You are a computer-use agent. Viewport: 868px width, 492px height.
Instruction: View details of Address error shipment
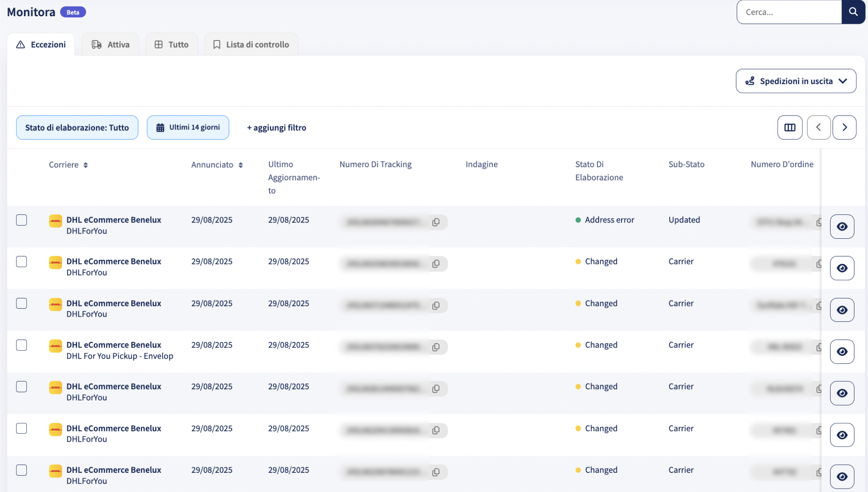(x=842, y=226)
